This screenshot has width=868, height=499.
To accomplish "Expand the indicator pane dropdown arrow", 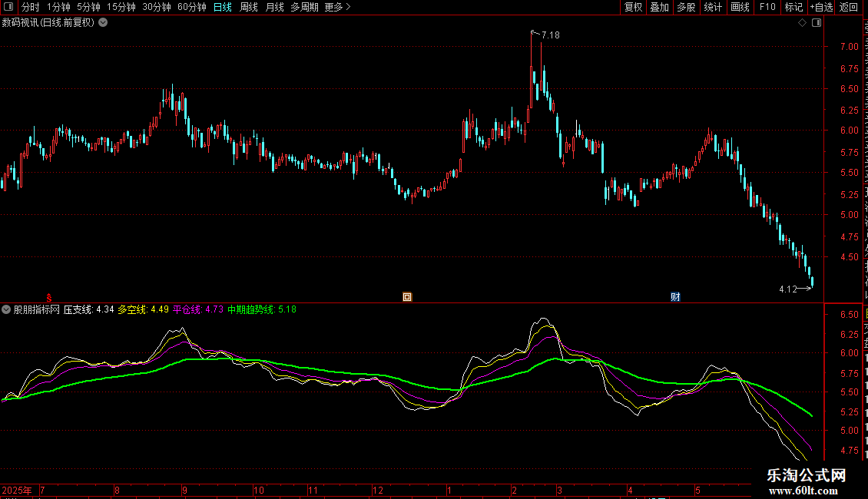I will [6, 310].
